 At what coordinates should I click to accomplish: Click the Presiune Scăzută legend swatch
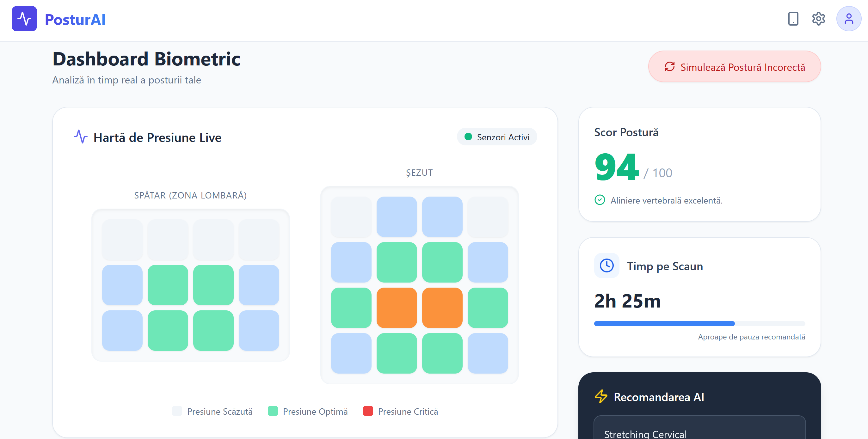(x=177, y=411)
